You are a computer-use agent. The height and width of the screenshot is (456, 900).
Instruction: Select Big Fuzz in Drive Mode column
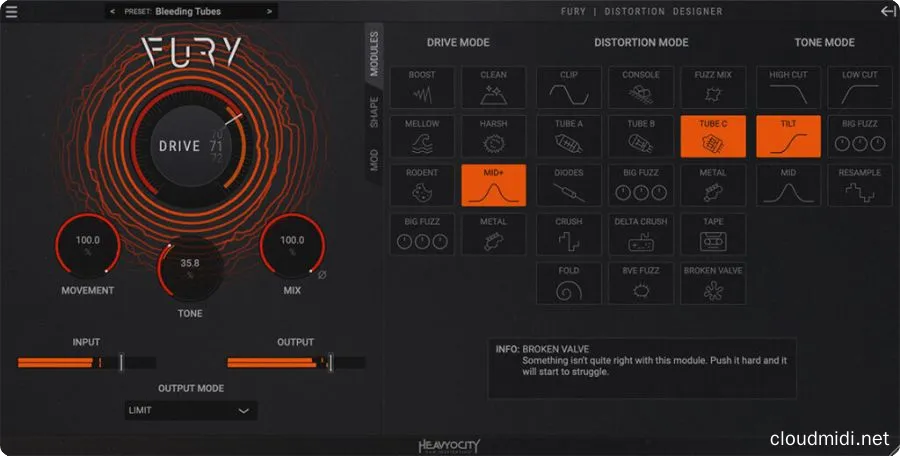click(422, 234)
